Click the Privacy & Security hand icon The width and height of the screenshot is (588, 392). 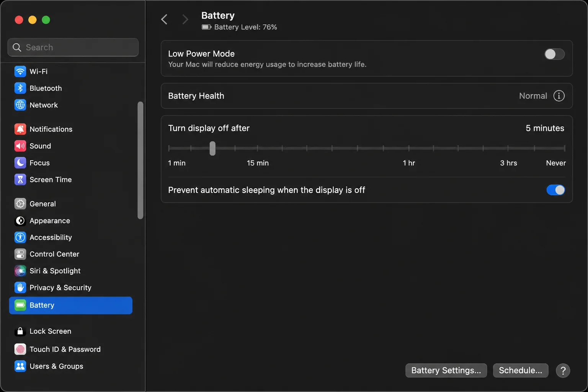(x=20, y=287)
